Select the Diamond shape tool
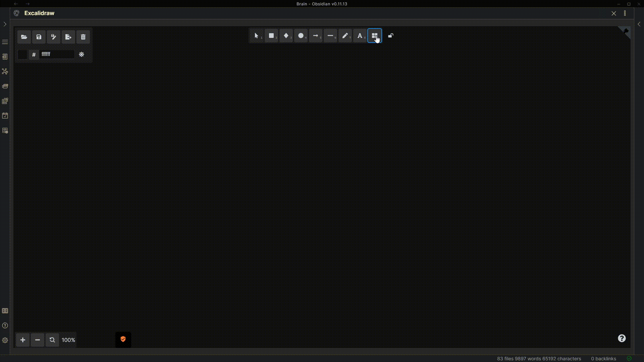Viewport: 644px width, 362px height. pos(286,36)
